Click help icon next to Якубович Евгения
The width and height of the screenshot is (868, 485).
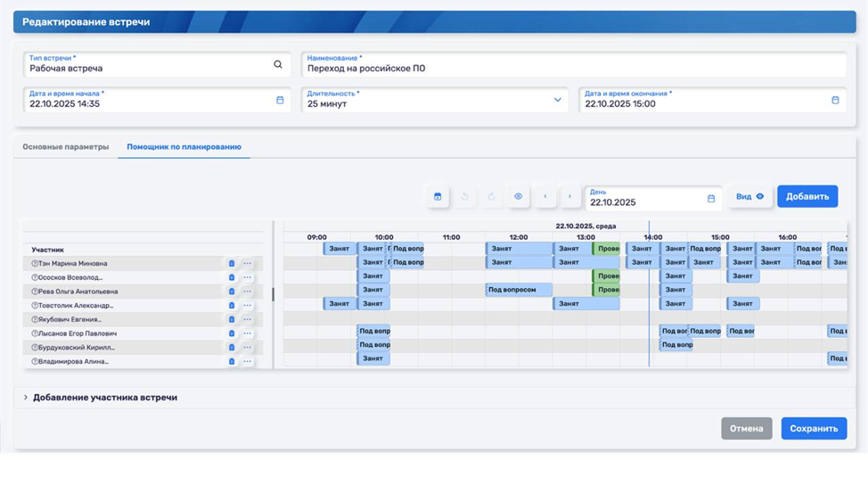pos(35,319)
